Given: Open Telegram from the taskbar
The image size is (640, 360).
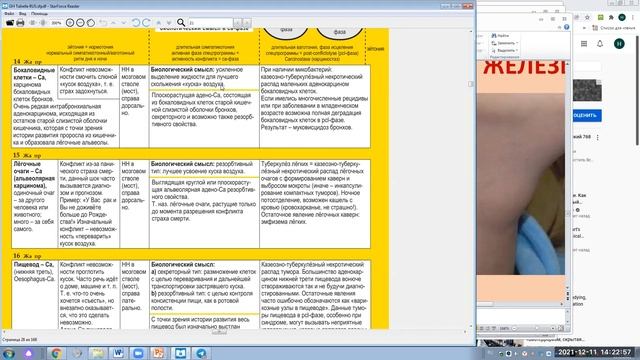Looking at the screenshot, I should 201,353.
